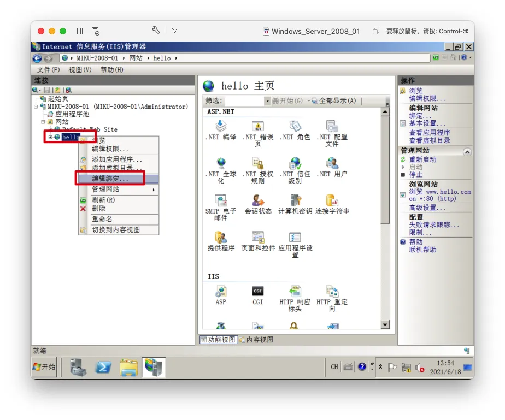
Task: Click 基本设置... link in actions pane
Action: point(427,123)
